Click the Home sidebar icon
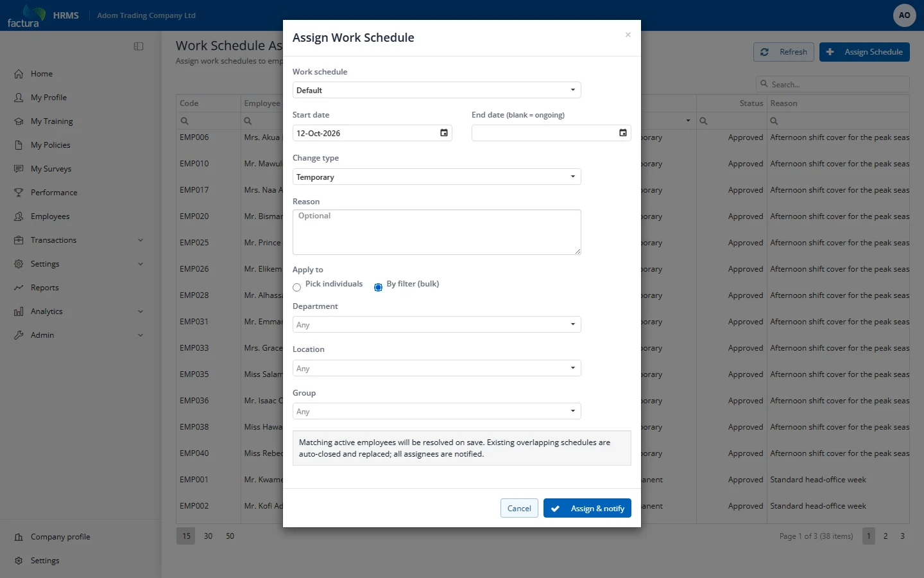The image size is (924, 578). [19, 74]
